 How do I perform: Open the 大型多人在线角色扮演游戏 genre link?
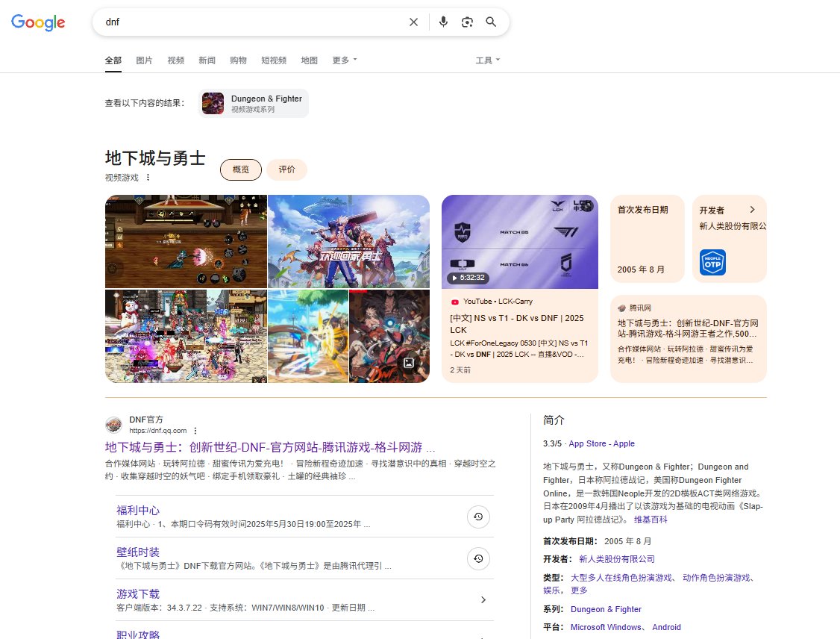tap(621, 577)
